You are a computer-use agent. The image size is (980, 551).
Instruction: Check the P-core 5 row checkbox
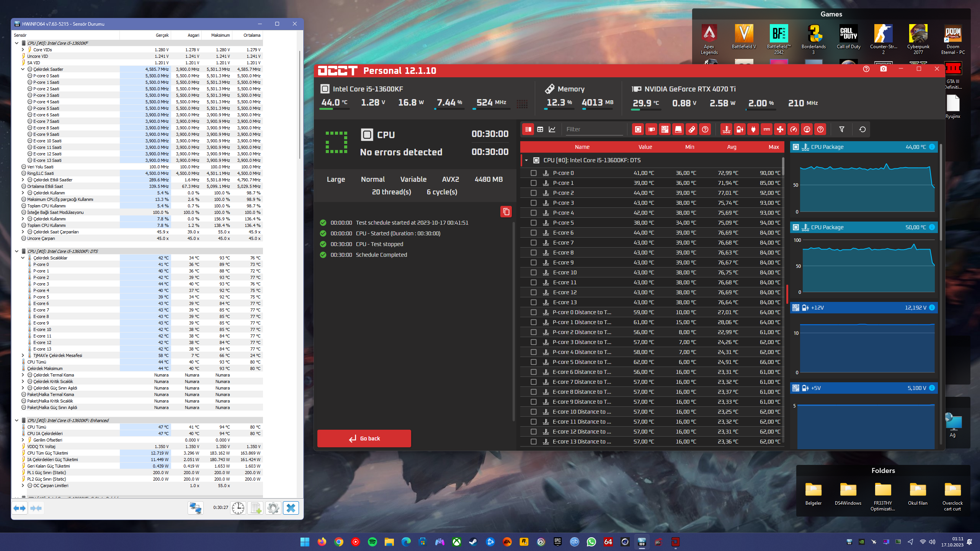tap(534, 223)
